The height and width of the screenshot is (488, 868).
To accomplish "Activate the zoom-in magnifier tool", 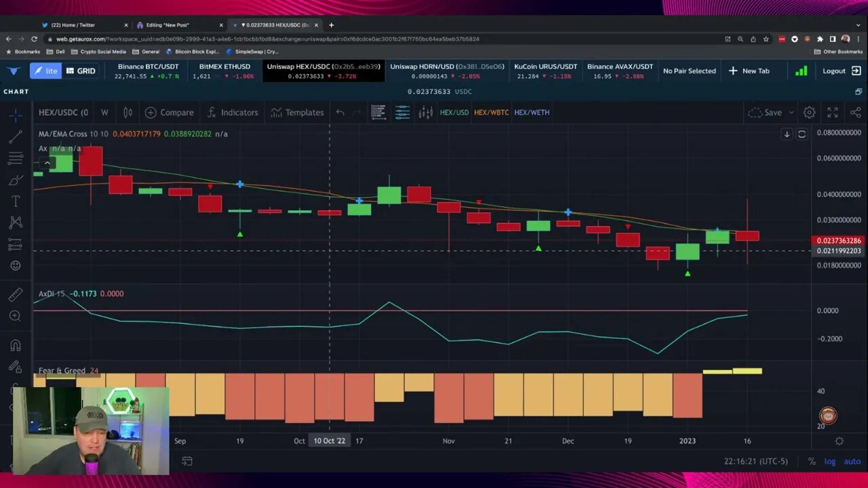I will coord(15,316).
